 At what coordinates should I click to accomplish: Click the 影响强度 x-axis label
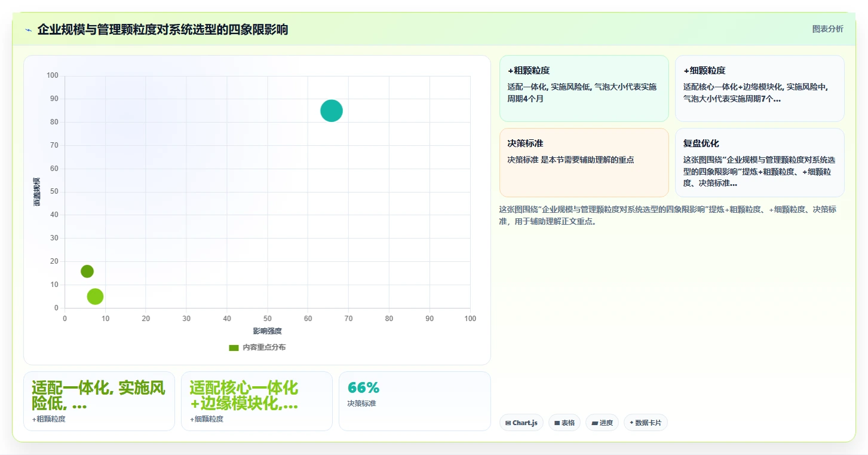267,331
